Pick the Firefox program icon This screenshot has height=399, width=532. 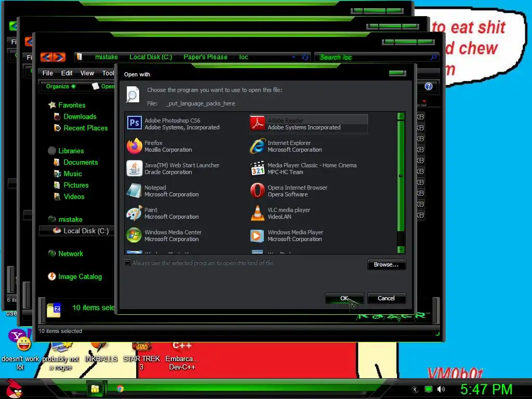tap(135, 146)
